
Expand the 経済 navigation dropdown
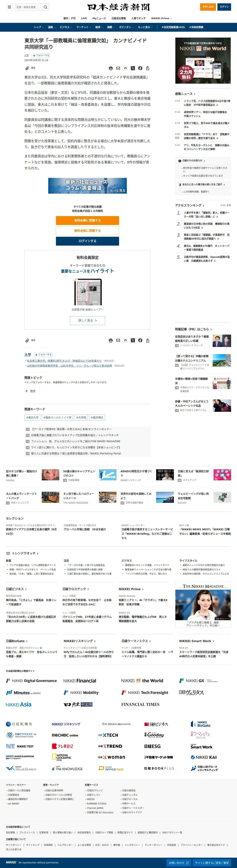[99, 27]
